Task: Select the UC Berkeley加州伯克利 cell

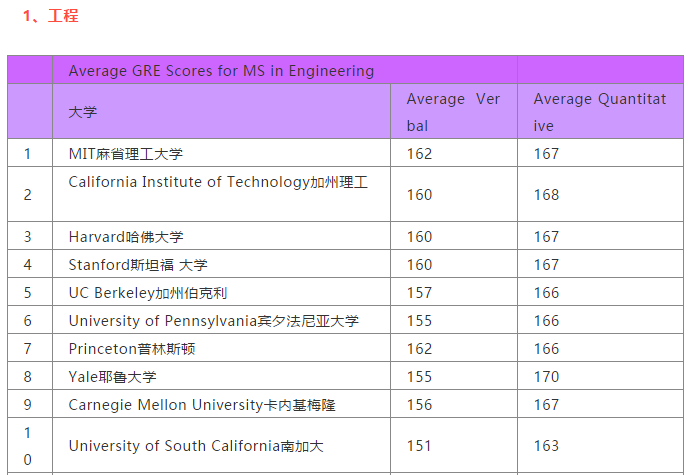Action: 148,293
